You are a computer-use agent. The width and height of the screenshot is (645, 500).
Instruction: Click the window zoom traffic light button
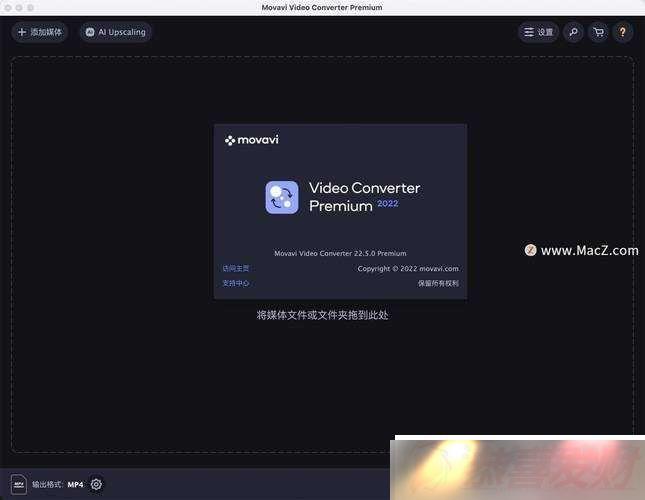pyautogui.click(x=30, y=7)
